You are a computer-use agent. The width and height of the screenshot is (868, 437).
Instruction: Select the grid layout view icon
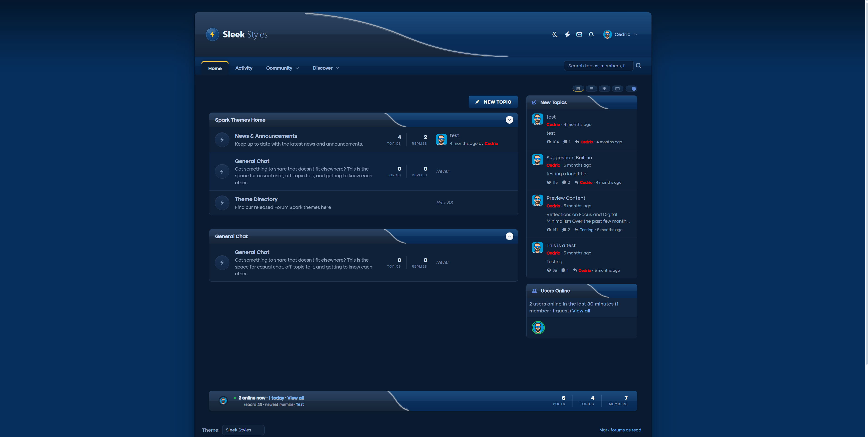click(x=604, y=89)
